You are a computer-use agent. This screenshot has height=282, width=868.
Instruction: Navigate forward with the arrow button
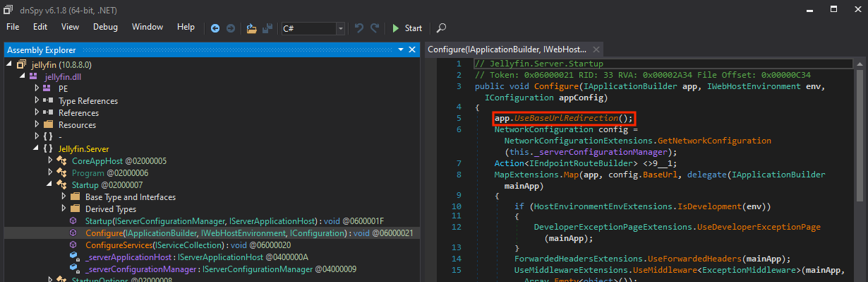click(x=230, y=28)
